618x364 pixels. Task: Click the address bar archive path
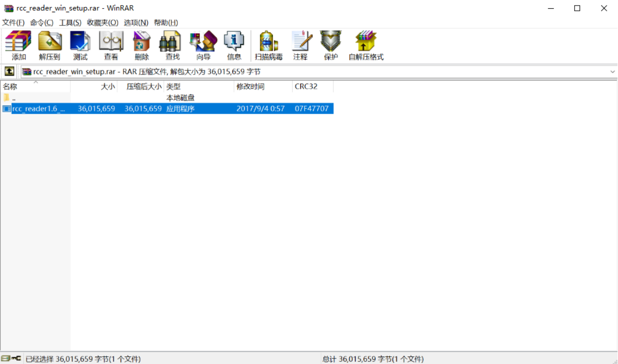coord(147,72)
